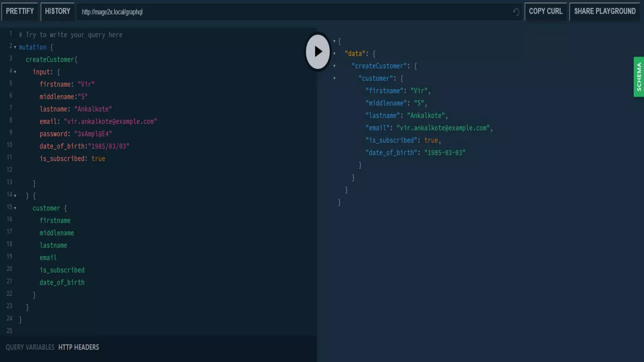
Task: Click is_subscribed field on line 20
Action: (62, 270)
